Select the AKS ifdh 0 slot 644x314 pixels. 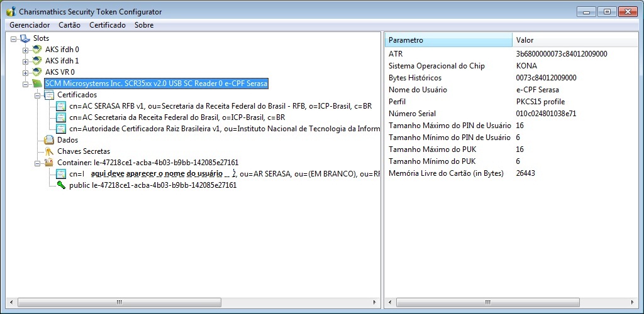[x=62, y=50]
